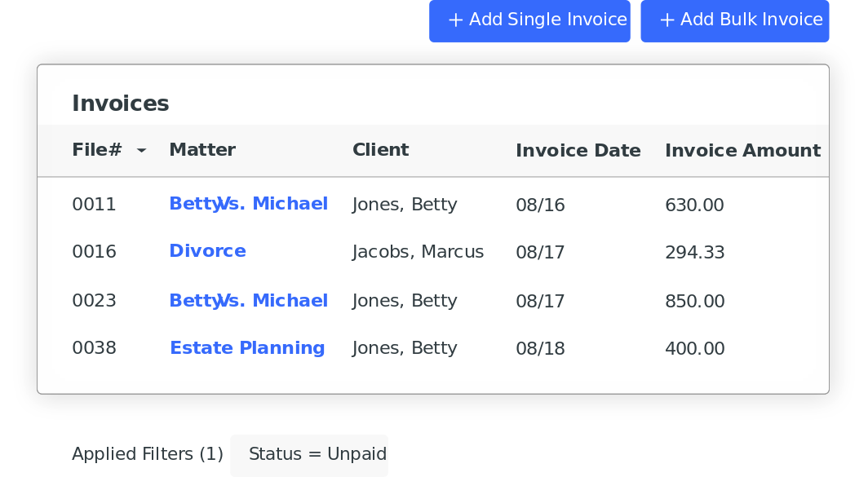Open Betty Vs. Michael matter for file 0011

[248, 204]
